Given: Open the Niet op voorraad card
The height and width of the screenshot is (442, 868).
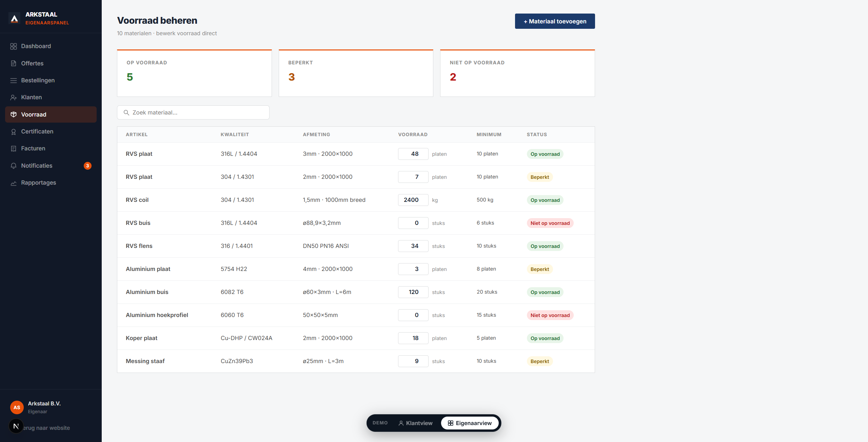Looking at the screenshot, I should click(x=517, y=73).
